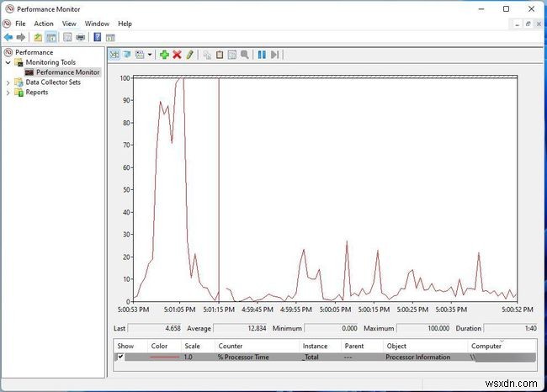The width and height of the screenshot is (547, 392).
Task: Select Monitoring Tools in the tree
Action: click(50, 62)
